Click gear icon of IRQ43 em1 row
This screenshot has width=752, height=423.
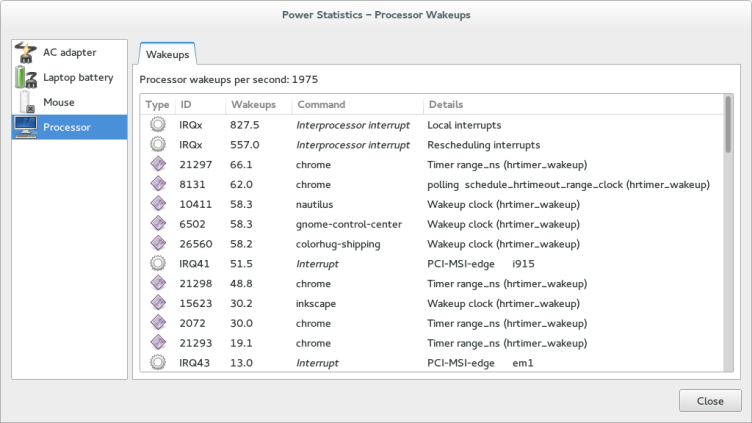(157, 362)
